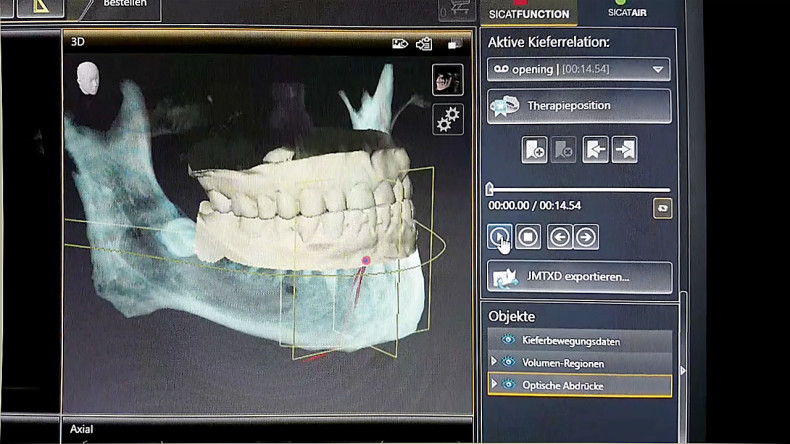
Task: Stop jaw motion playback
Action: pyautogui.click(x=528, y=236)
